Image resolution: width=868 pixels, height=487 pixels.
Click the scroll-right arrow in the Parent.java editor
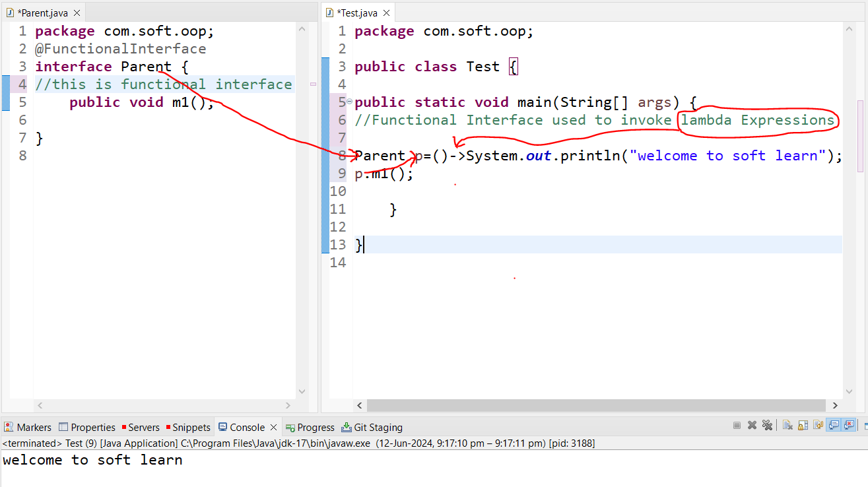(288, 405)
